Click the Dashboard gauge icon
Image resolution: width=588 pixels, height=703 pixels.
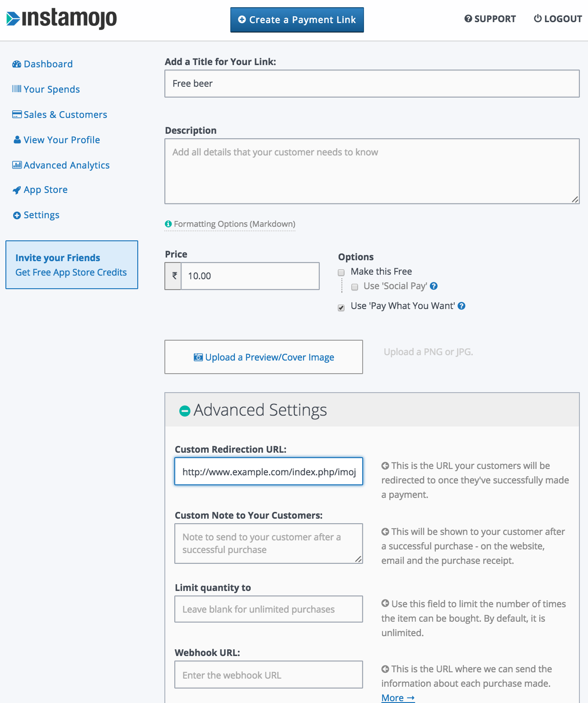pyautogui.click(x=17, y=64)
